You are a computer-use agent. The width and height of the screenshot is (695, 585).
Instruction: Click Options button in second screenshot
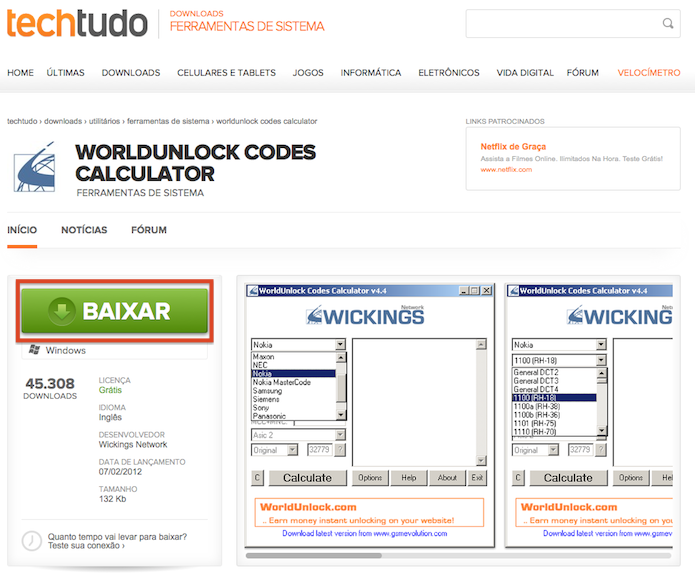[x=631, y=478]
